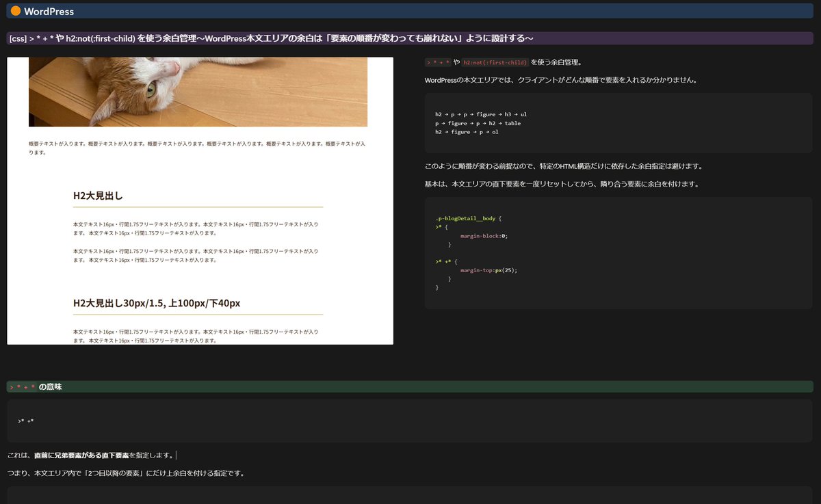Click code line "margin-top:px(25);"
This screenshot has height=504, width=821.
[x=488, y=270]
